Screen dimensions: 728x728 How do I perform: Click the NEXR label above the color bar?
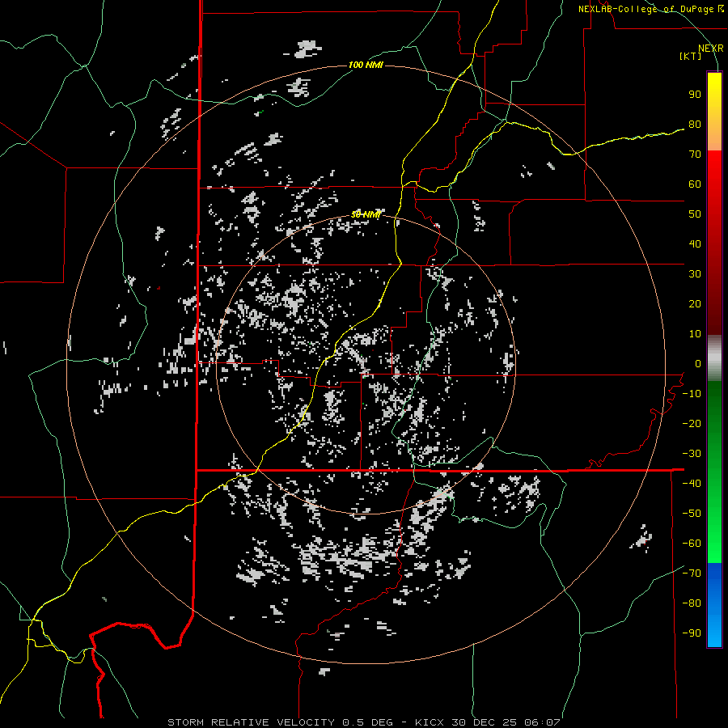coord(711,49)
